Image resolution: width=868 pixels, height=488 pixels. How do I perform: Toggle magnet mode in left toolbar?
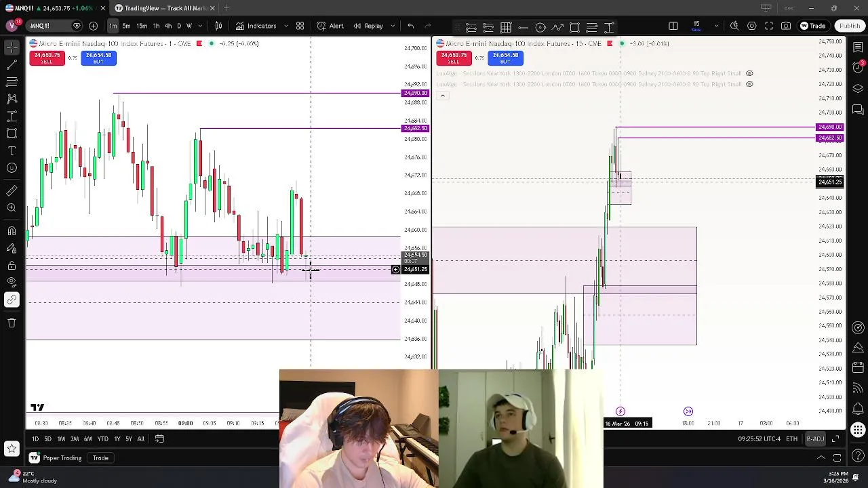point(12,231)
